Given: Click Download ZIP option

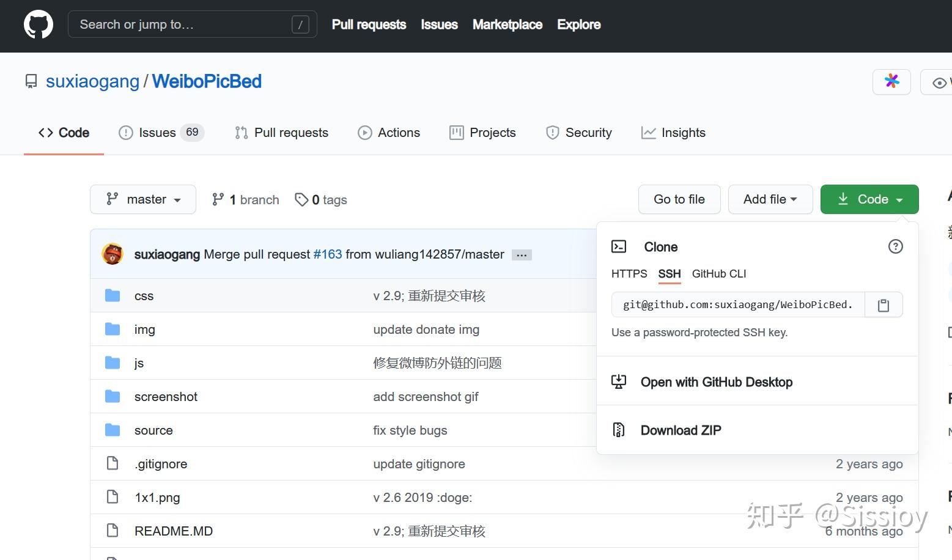Looking at the screenshot, I should click(x=681, y=430).
